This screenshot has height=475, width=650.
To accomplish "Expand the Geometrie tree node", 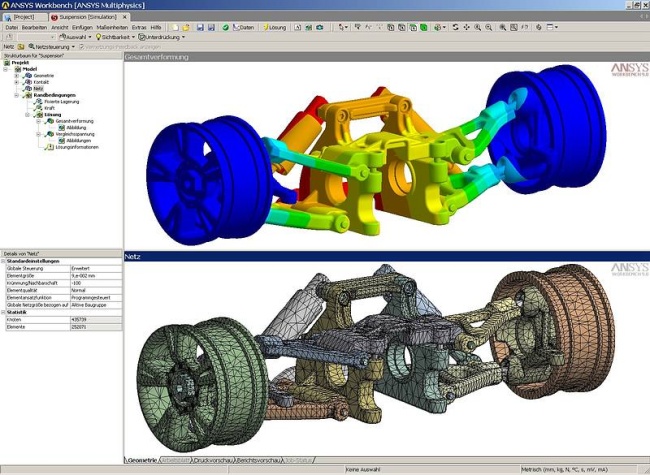I will (17, 76).
